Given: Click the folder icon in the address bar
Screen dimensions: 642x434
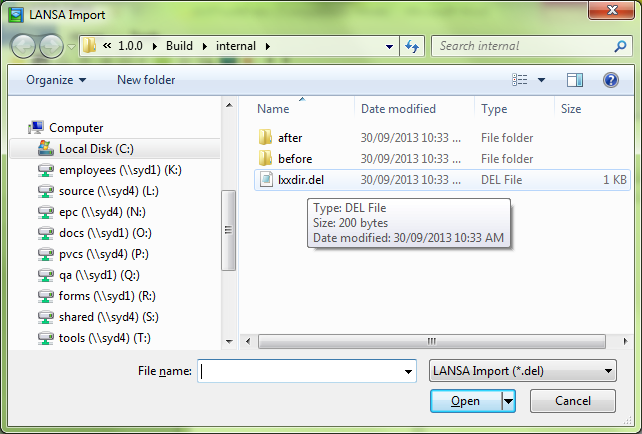Looking at the screenshot, I should tap(89, 46).
